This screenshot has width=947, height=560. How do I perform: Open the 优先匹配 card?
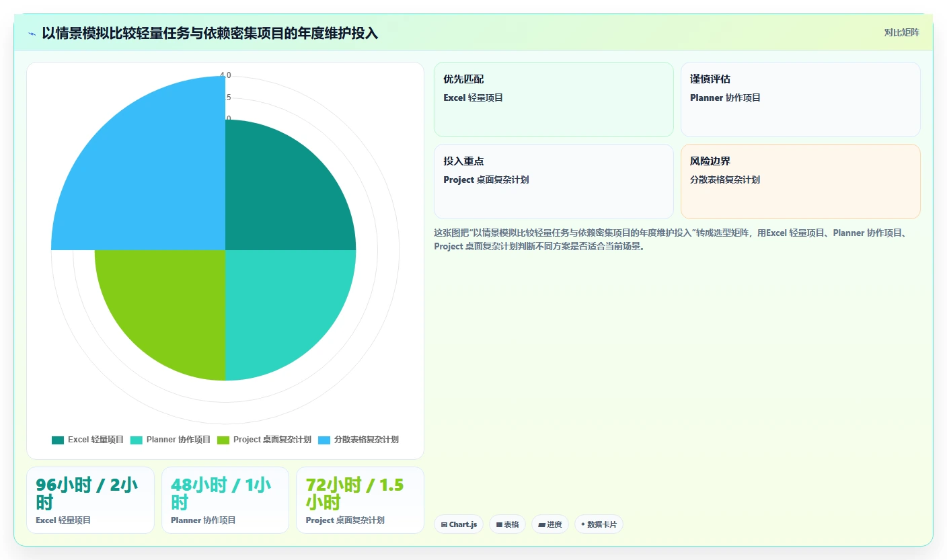point(554,99)
